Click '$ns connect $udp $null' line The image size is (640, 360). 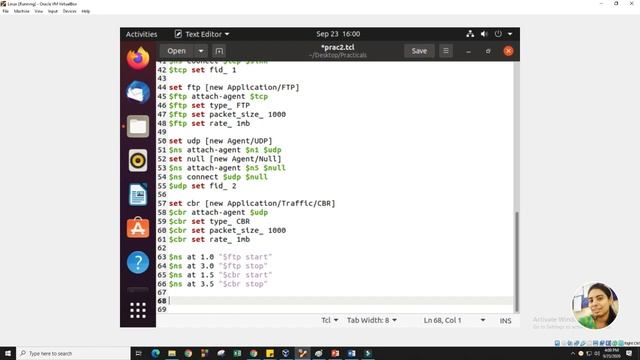tap(218, 177)
